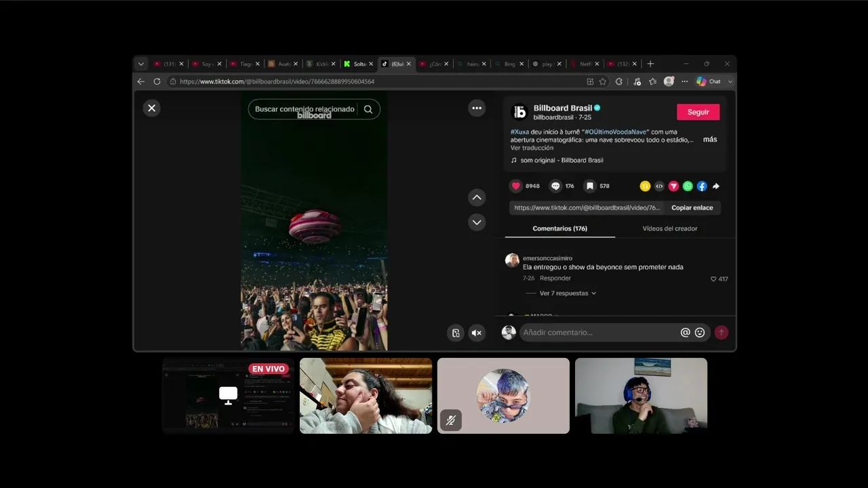
Task: Open browser settings three-dot menu
Action: point(684,81)
